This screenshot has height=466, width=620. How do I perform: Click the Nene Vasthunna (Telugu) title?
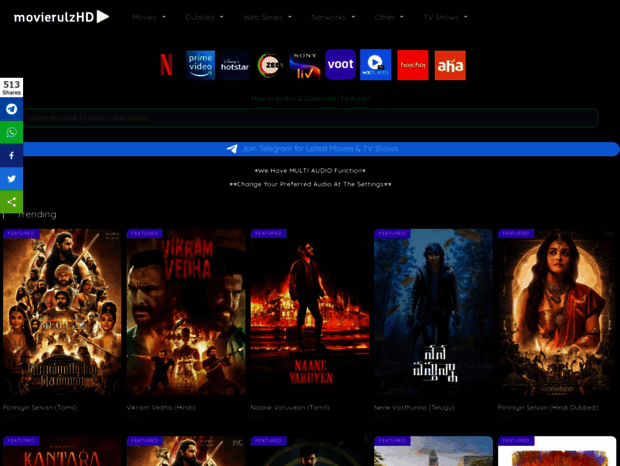tap(414, 408)
